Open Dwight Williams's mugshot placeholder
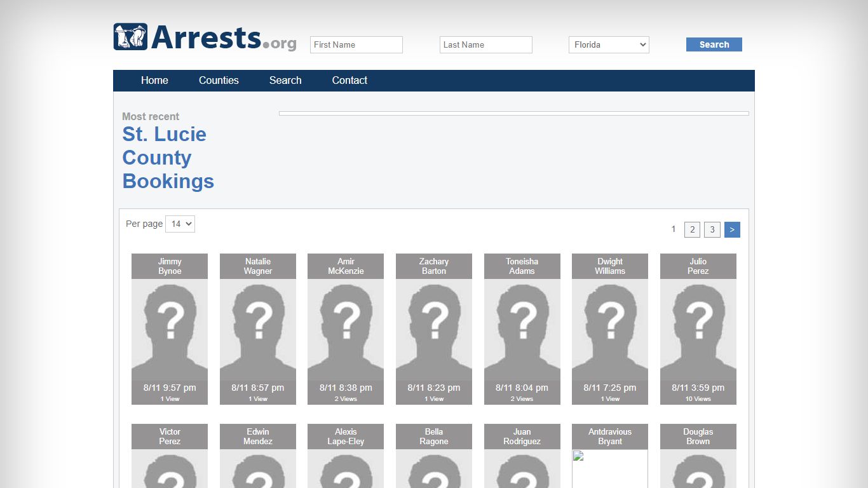Image resolution: width=868 pixels, height=488 pixels. 610,329
